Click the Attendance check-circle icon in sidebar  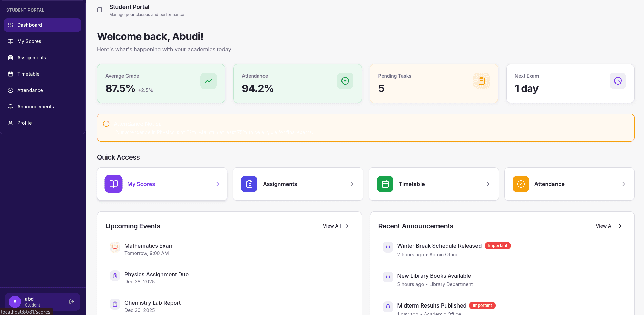[11, 90]
